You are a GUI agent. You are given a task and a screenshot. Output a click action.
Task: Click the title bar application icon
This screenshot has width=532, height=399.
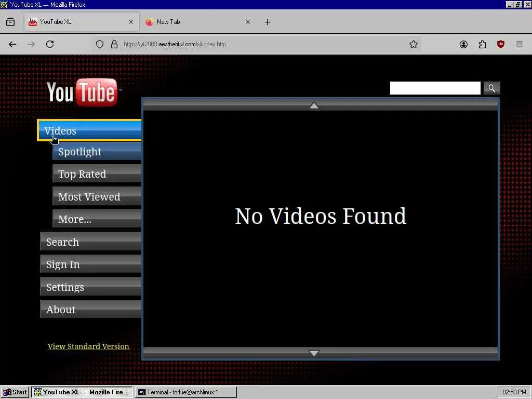4,4
